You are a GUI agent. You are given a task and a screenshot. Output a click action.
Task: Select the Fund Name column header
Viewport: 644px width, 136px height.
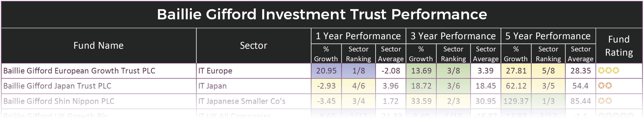pos(99,46)
